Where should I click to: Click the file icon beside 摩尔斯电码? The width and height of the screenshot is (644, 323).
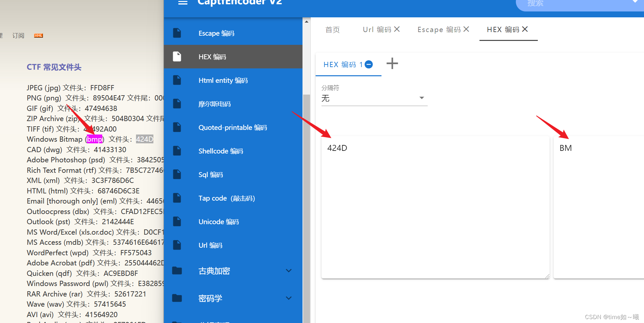(177, 104)
